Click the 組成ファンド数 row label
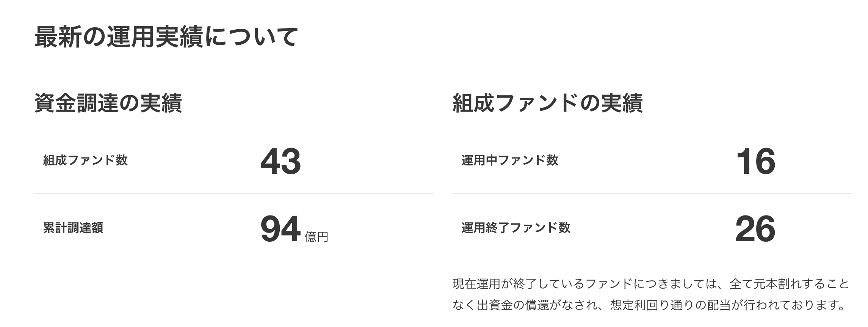This screenshot has height=327, width=868. coord(85,160)
